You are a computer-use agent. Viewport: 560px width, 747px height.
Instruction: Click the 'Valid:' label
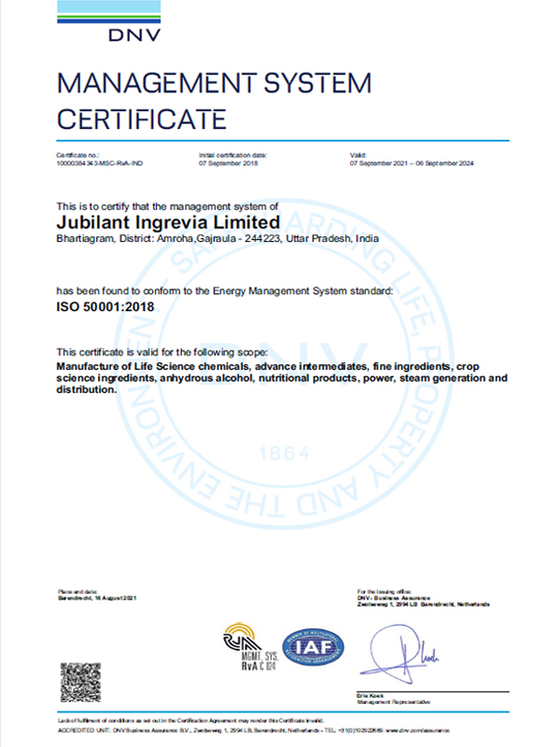pos(358,155)
